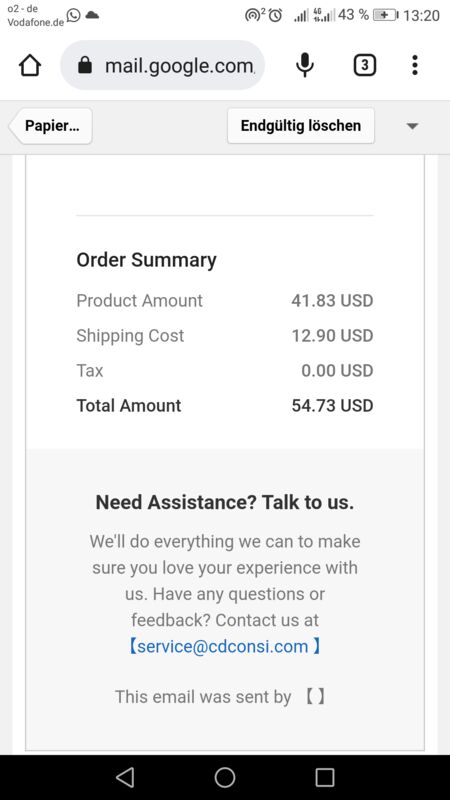Tap the Android home circle button
Image resolution: width=450 pixels, height=800 pixels.
224,777
